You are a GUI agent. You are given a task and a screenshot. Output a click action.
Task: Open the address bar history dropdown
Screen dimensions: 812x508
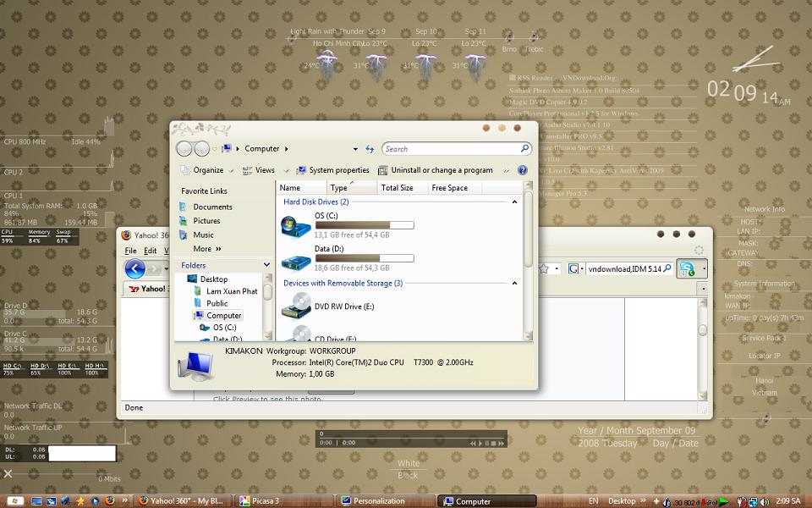[355, 149]
